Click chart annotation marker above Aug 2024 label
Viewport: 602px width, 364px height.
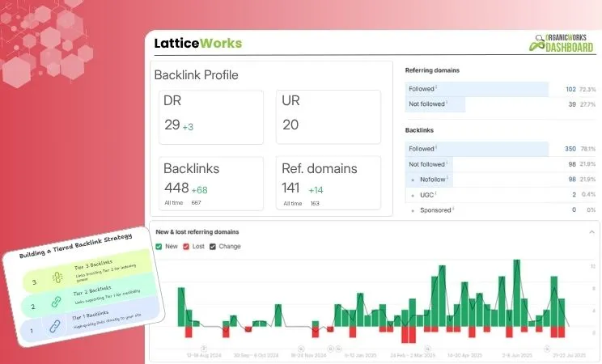[x=204, y=349]
